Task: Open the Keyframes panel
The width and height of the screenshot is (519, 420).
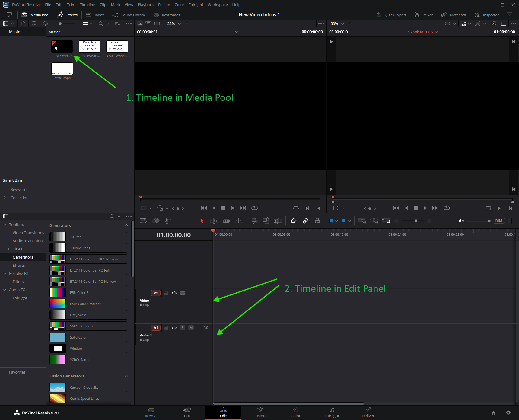Action: (x=166, y=15)
